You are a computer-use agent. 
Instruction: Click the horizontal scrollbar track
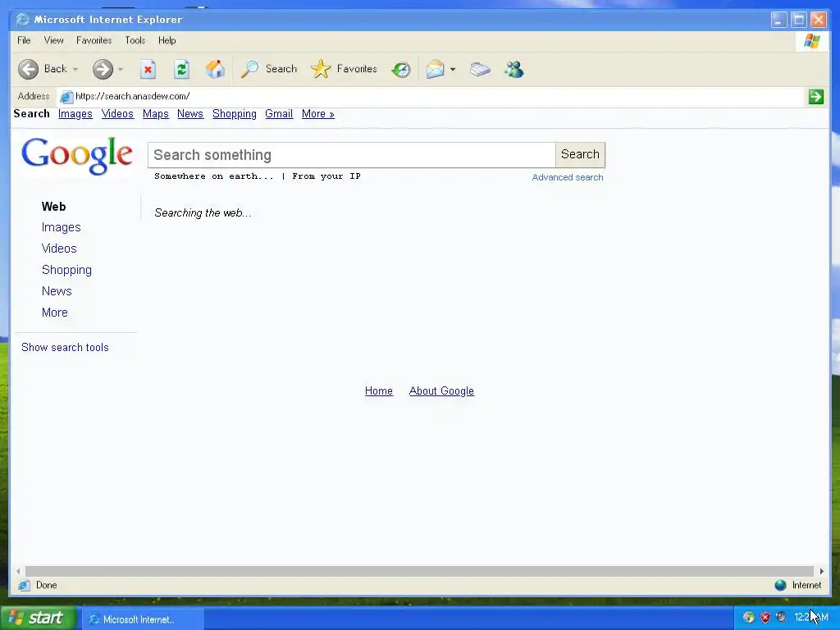tap(419, 572)
